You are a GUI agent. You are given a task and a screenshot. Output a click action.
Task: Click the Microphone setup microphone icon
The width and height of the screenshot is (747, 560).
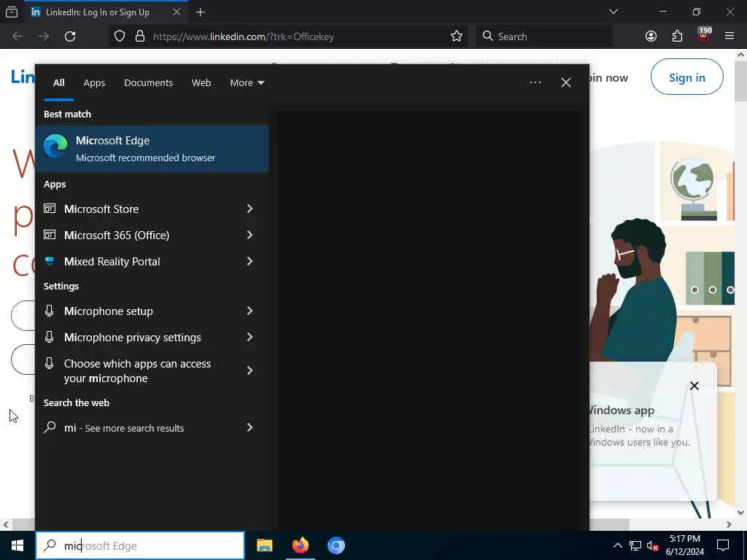pos(49,311)
